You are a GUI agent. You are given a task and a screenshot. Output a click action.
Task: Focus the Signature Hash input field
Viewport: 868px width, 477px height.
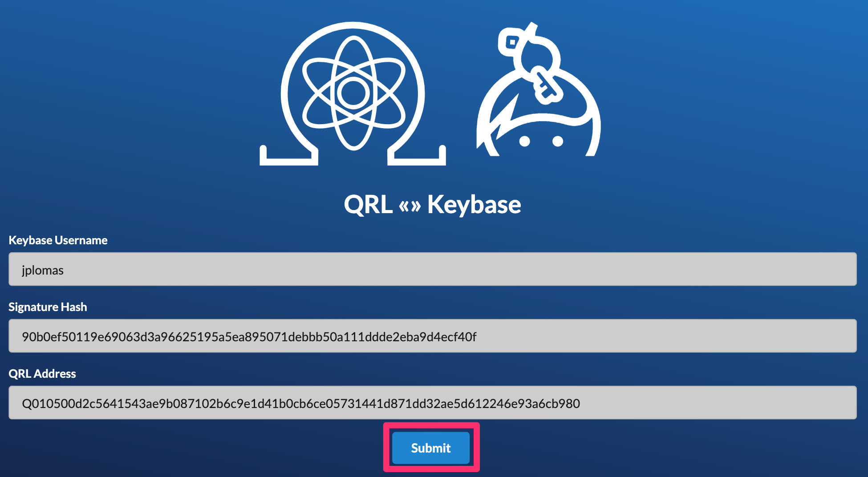(433, 336)
